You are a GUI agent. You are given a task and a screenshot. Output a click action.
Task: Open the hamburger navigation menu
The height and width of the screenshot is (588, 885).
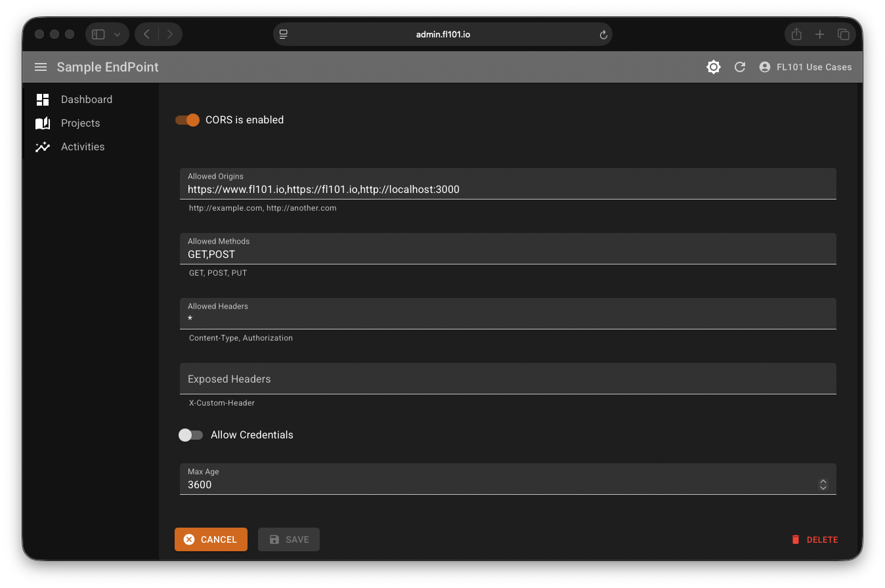tap(41, 67)
